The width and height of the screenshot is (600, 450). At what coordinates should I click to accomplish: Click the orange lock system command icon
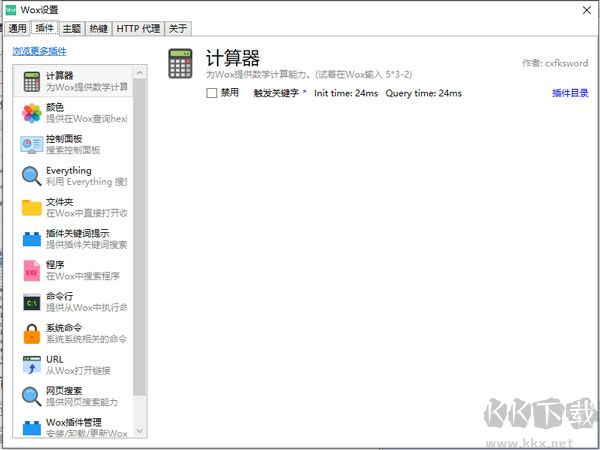pos(32,334)
